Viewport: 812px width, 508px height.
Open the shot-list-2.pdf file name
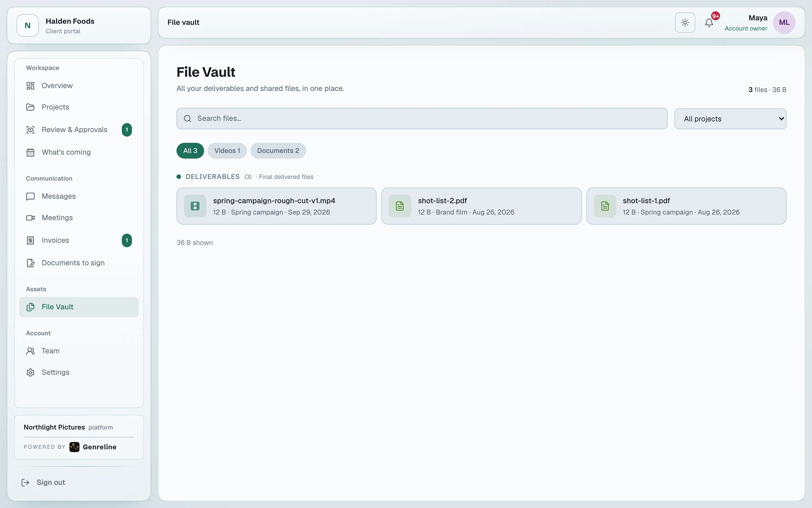(x=442, y=201)
